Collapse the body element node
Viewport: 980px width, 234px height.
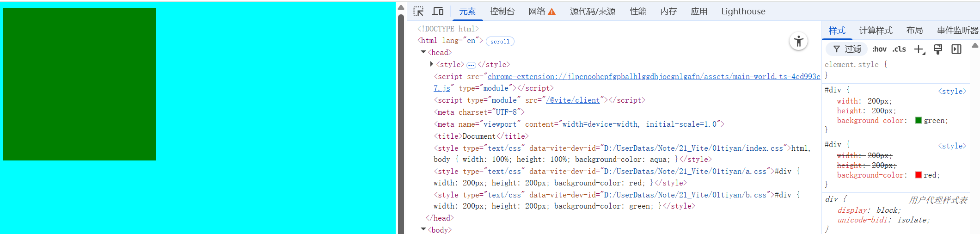coord(423,229)
